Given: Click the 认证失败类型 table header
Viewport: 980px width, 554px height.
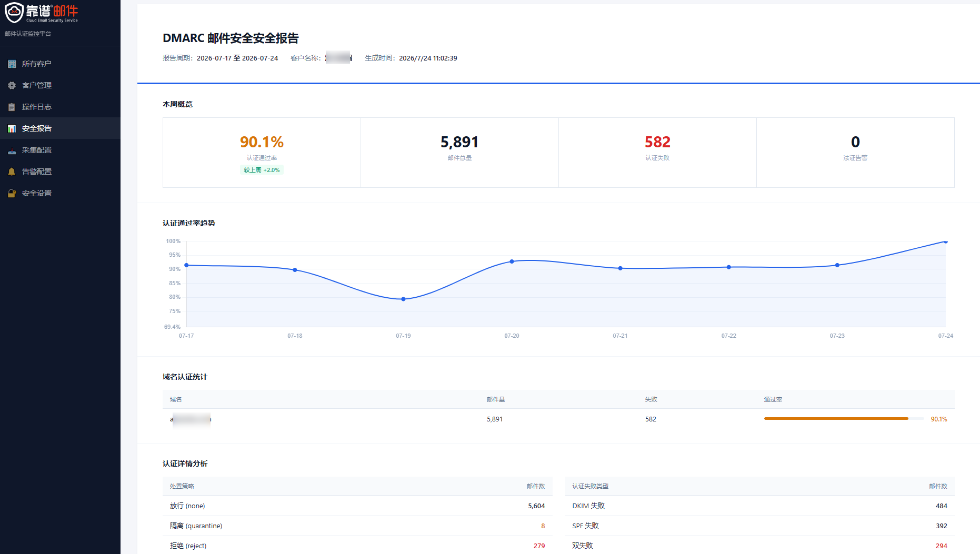Looking at the screenshot, I should click(x=590, y=486).
